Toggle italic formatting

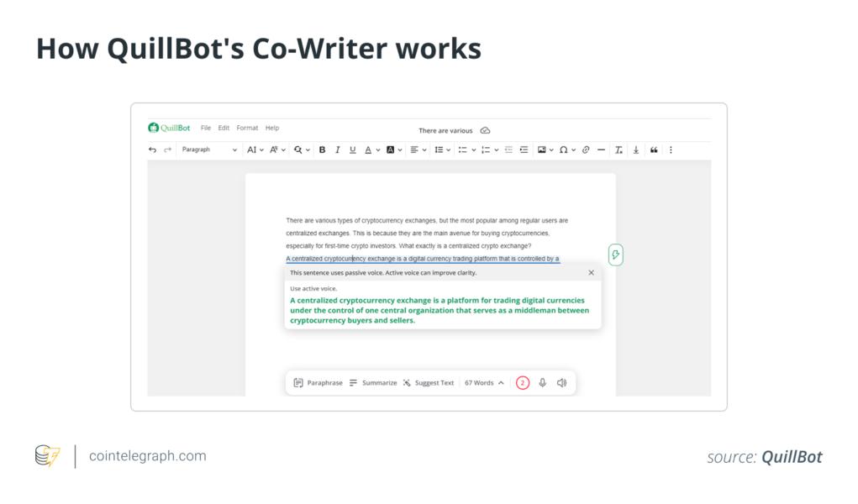pyautogui.click(x=338, y=150)
